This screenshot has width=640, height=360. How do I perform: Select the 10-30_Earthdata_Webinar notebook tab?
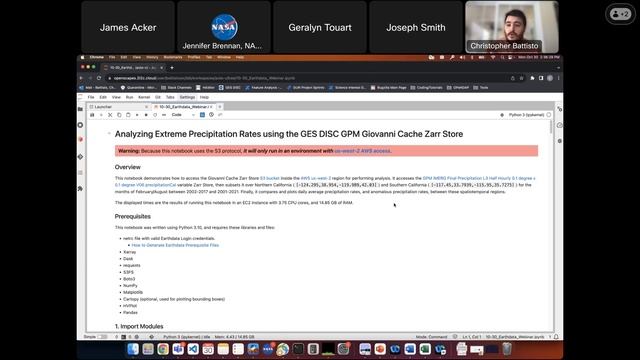coord(183,107)
